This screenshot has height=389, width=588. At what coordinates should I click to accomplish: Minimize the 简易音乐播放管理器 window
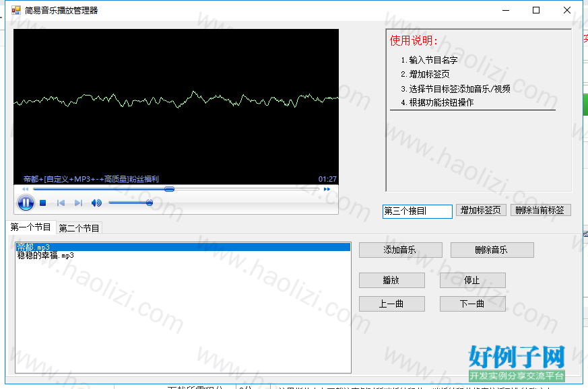[506, 10]
